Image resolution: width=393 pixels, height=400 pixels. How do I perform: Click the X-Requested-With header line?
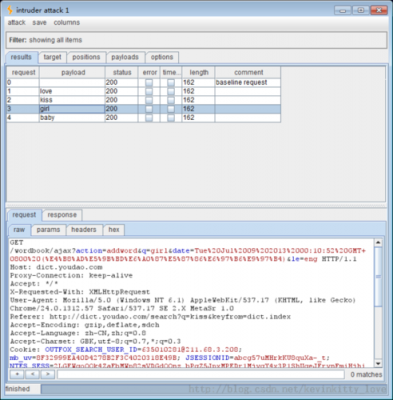(80, 292)
